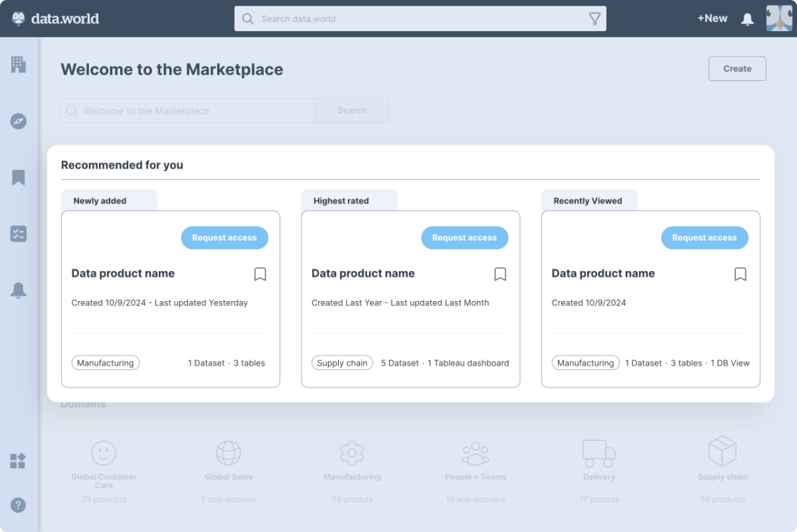
Task: Select the People + Teams group icon
Action: coord(476,454)
